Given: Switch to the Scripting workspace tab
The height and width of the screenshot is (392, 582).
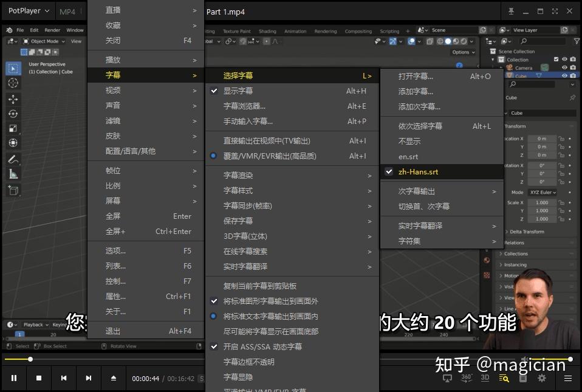Looking at the screenshot, I should point(389,30).
